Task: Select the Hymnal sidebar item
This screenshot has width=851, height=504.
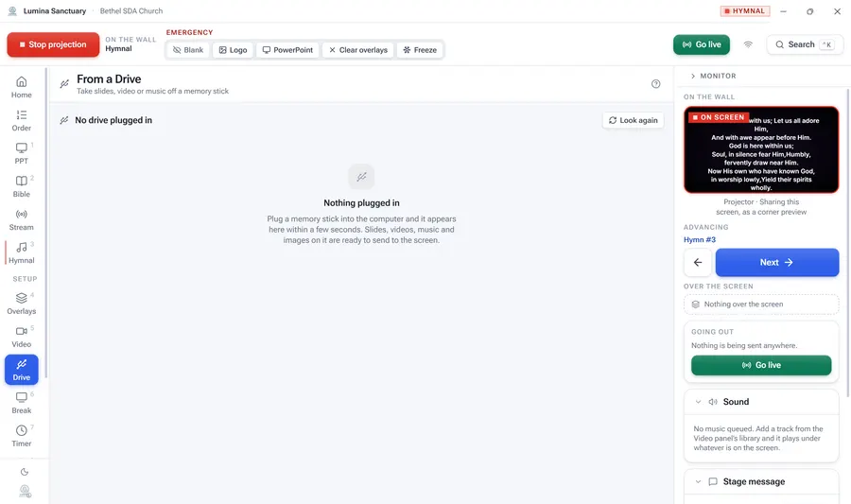Action: tap(21, 252)
